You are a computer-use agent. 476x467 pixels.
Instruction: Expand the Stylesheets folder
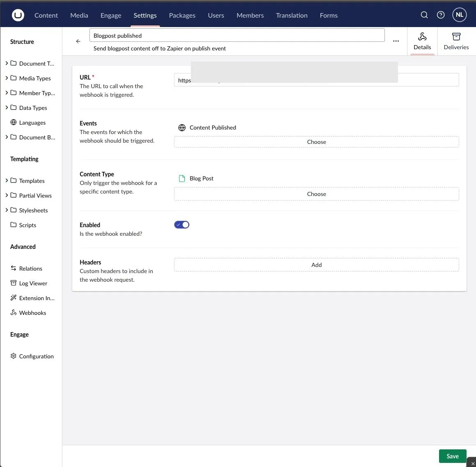[x=7, y=210]
